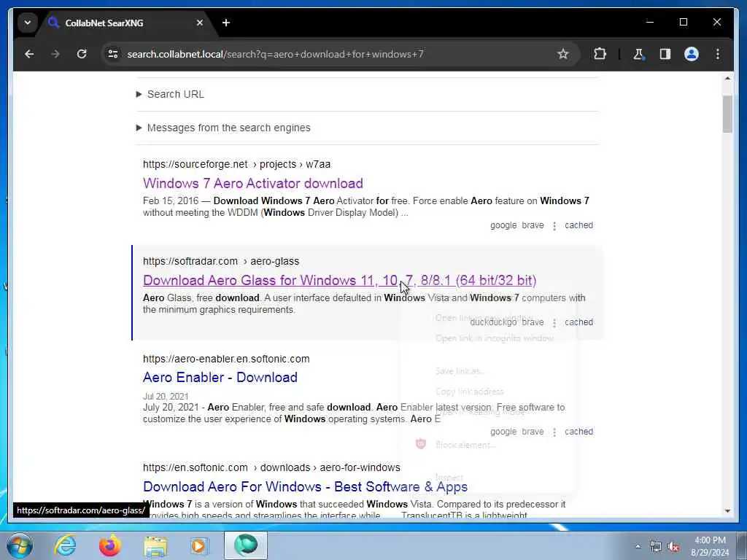
Task: Click https://sourceforge.net › projects › w7aa
Action: pyautogui.click(x=237, y=164)
